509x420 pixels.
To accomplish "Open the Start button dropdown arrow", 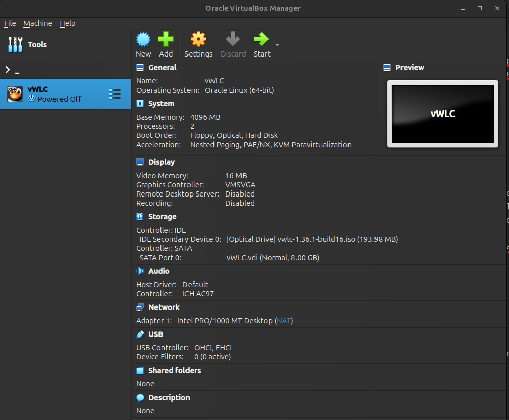I will click(x=277, y=45).
